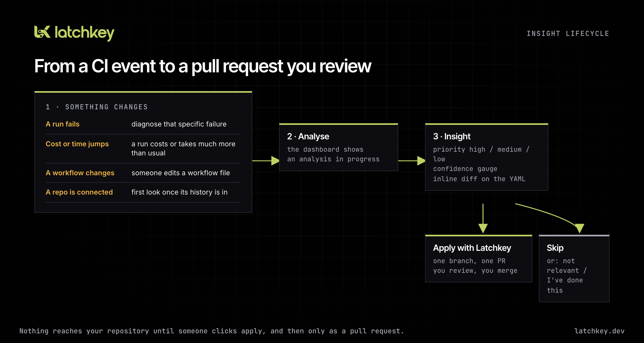This screenshot has height=343, width=644.
Task: Click the '3 · Insight' card title
Action: click(x=452, y=136)
